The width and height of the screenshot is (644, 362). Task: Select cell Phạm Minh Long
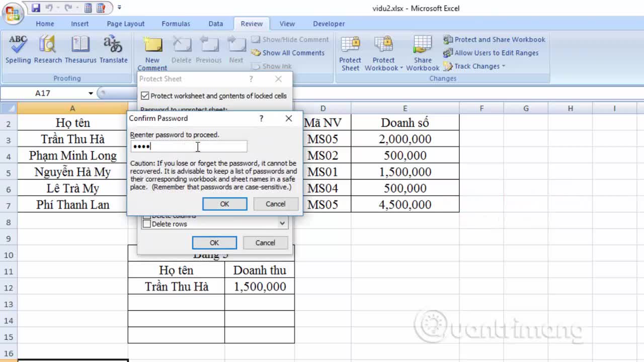coord(72,155)
